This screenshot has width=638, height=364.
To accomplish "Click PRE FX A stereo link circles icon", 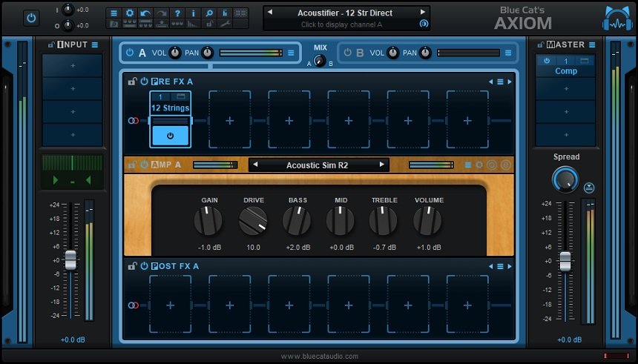I will point(133,121).
